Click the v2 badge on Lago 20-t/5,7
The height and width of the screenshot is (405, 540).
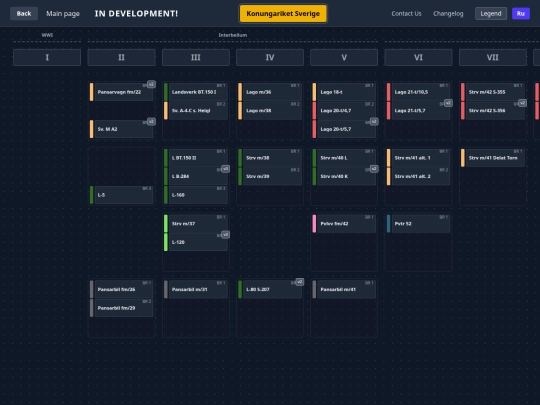(374, 122)
